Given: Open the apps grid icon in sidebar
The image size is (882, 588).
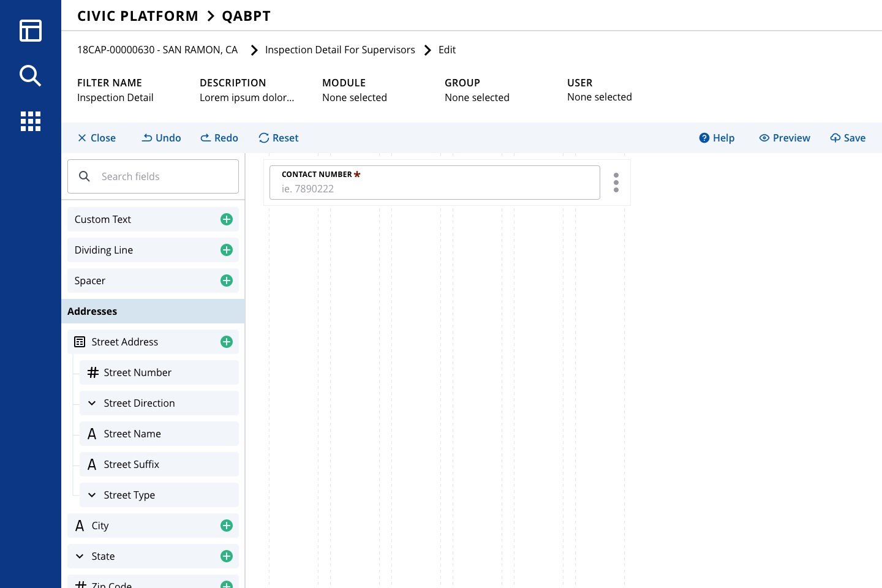Looking at the screenshot, I should (x=31, y=121).
